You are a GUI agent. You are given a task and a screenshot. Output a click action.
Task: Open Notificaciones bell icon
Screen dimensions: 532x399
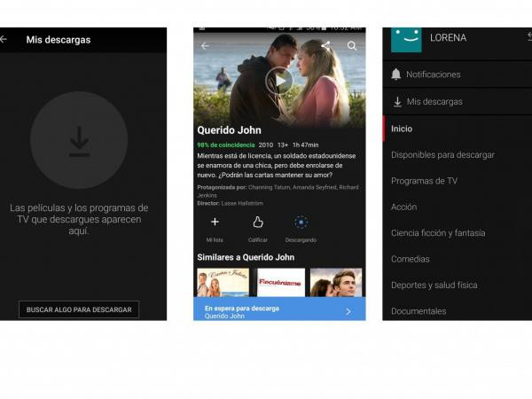click(396, 74)
